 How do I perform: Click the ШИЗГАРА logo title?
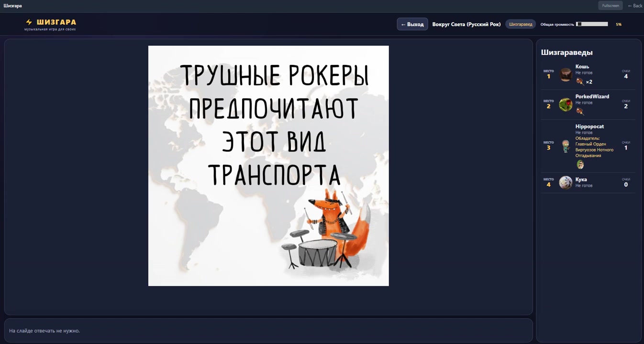(x=56, y=22)
